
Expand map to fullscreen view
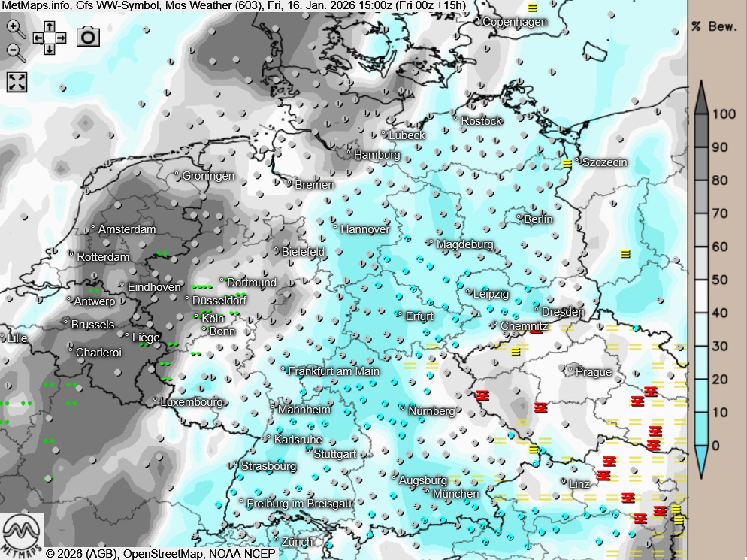(x=17, y=82)
